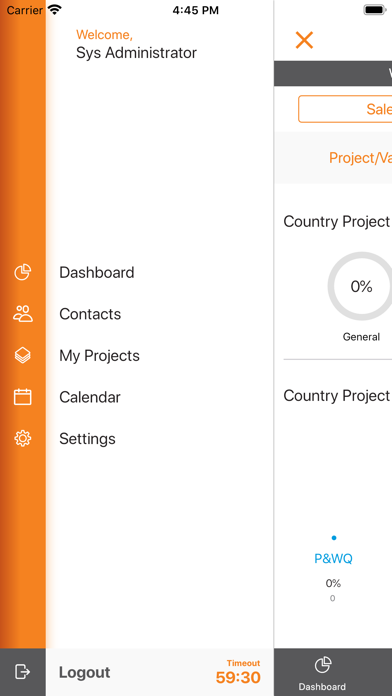Click the Dashboard pie chart sidebar icon

23,272
